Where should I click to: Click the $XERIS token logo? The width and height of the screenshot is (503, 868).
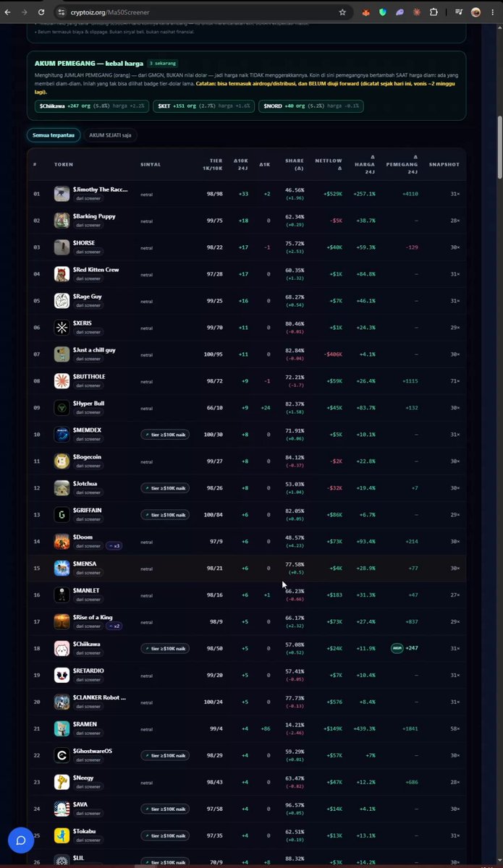pyautogui.click(x=62, y=328)
